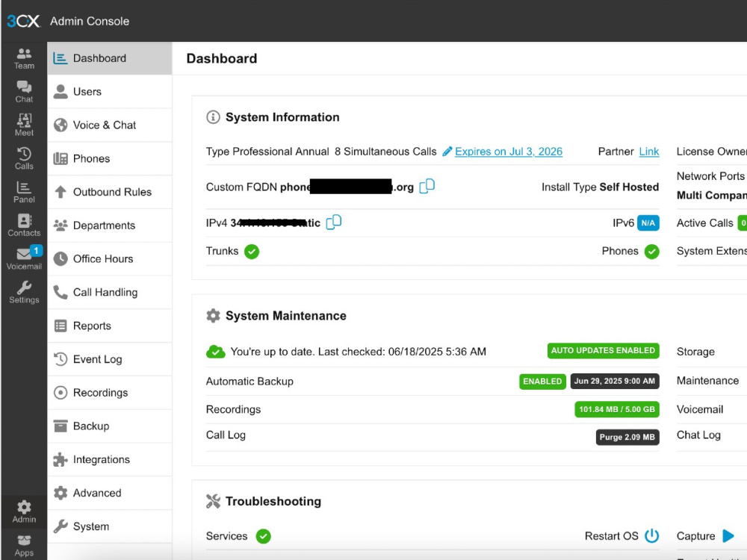The width and height of the screenshot is (747, 560).
Task: Click the Services green status check
Action: (x=263, y=536)
